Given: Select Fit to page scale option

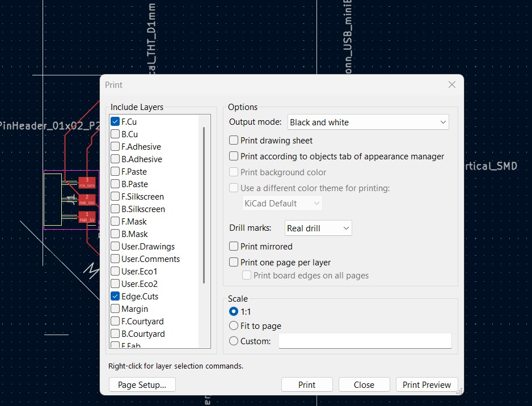Looking at the screenshot, I should [234, 325].
